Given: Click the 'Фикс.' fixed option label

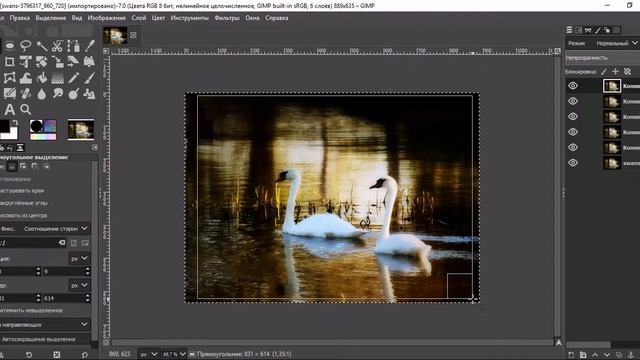Looking at the screenshot, I should coord(8,229).
